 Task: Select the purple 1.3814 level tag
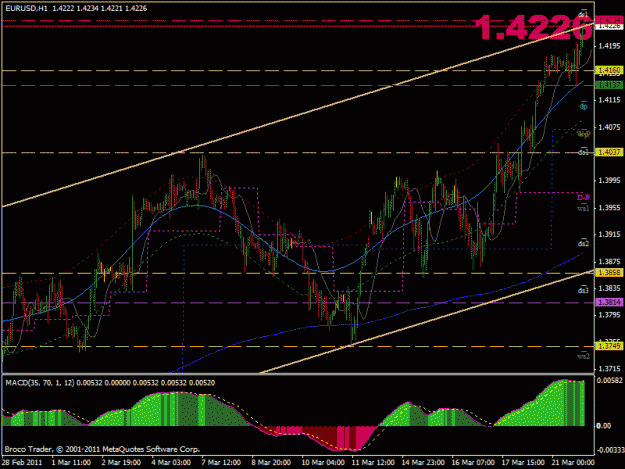(x=609, y=302)
